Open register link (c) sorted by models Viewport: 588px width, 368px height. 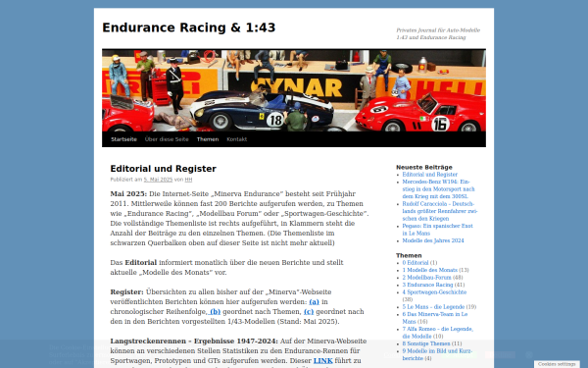pos(309,312)
